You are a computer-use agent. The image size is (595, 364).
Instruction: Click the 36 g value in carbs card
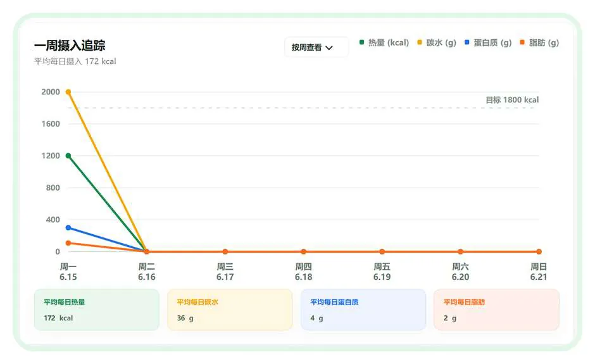(185, 318)
